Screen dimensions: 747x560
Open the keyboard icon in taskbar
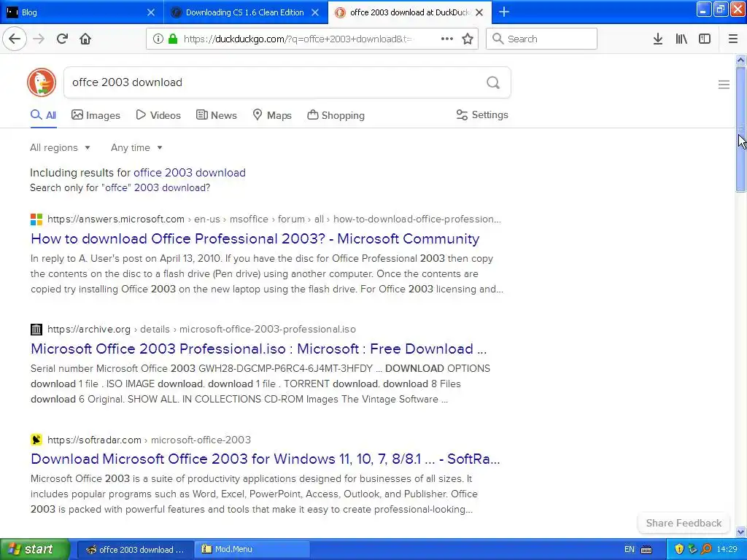[646, 550]
